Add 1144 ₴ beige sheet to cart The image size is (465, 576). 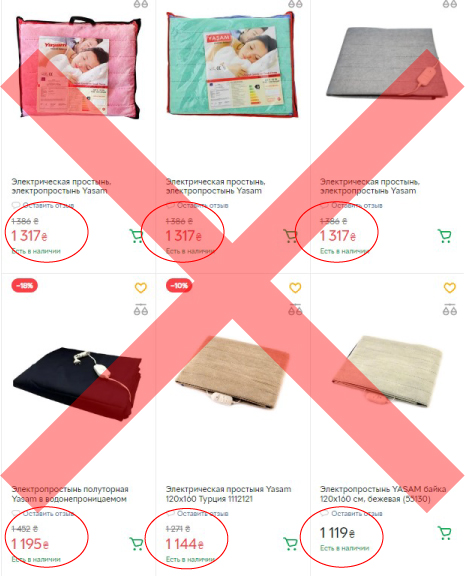[x=290, y=544]
